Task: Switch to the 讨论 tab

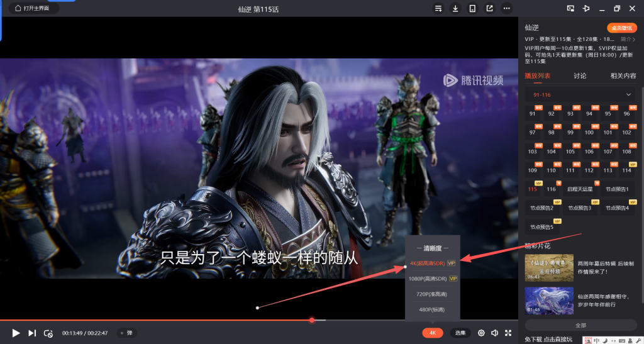Action: click(580, 75)
